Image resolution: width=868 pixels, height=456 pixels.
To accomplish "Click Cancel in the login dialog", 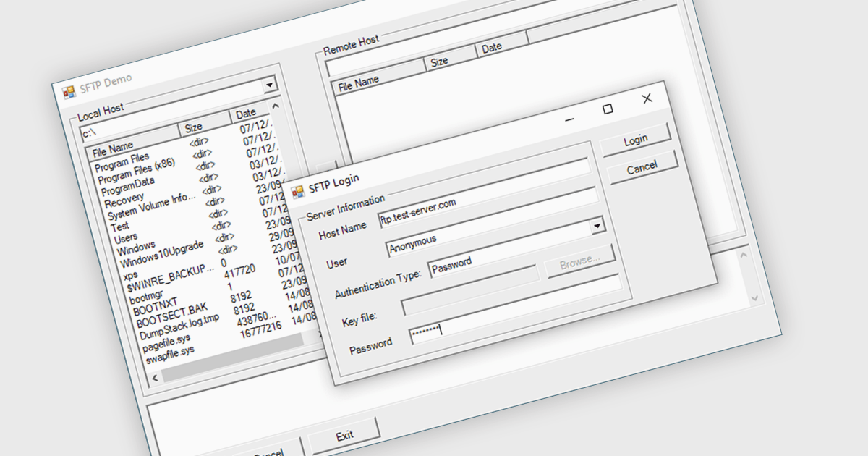I will tap(642, 168).
